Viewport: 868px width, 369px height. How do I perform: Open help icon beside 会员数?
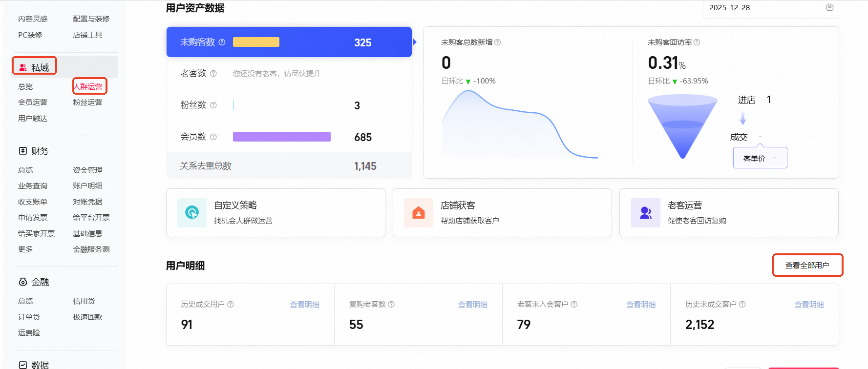(x=213, y=137)
